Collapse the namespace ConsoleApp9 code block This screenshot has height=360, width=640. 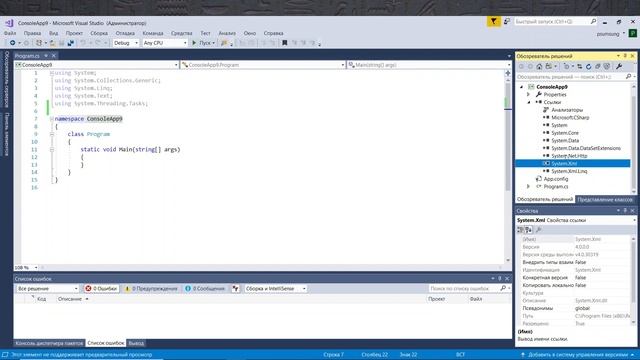tap(52, 119)
